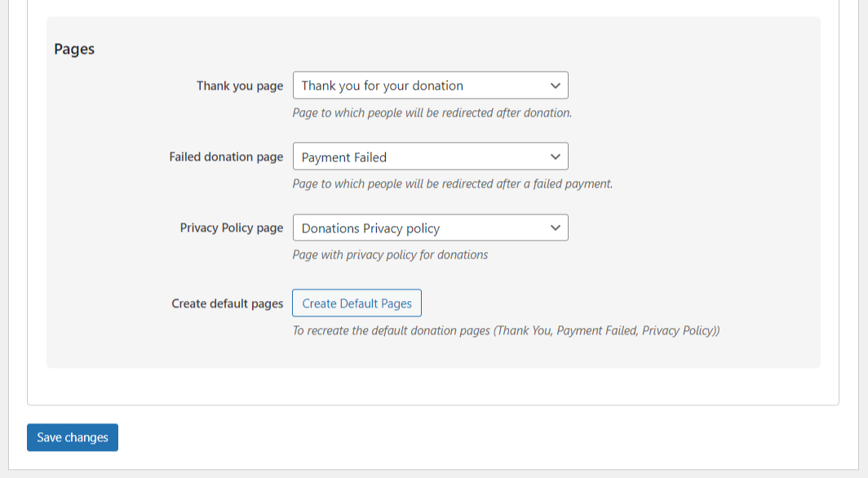Click the "Failed donation page" field label

tap(226, 157)
